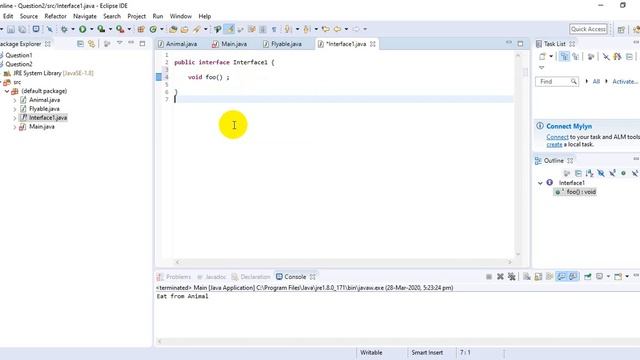Click Remove All Terminated Launches icon
640x360 pixels.
pyautogui.click(x=512, y=277)
